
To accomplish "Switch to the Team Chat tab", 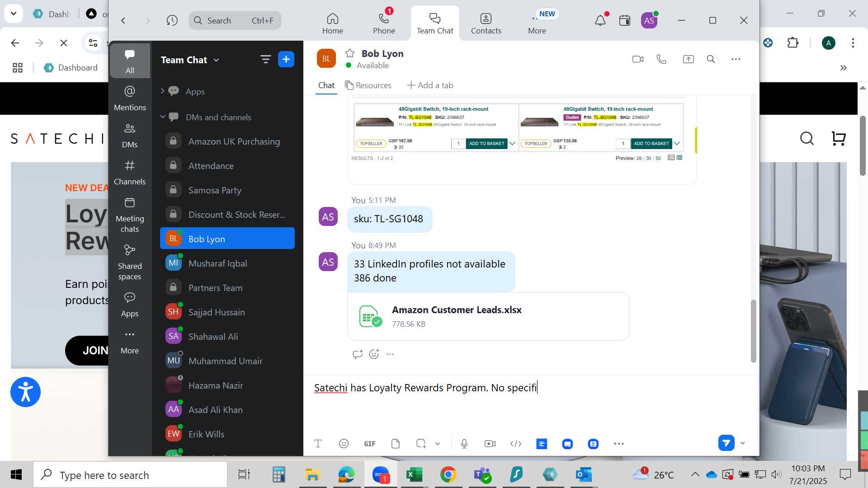I will pyautogui.click(x=434, y=23).
